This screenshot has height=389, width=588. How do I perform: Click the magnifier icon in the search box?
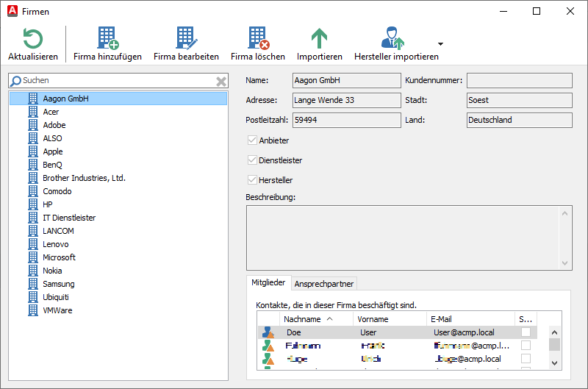pos(15,81)
